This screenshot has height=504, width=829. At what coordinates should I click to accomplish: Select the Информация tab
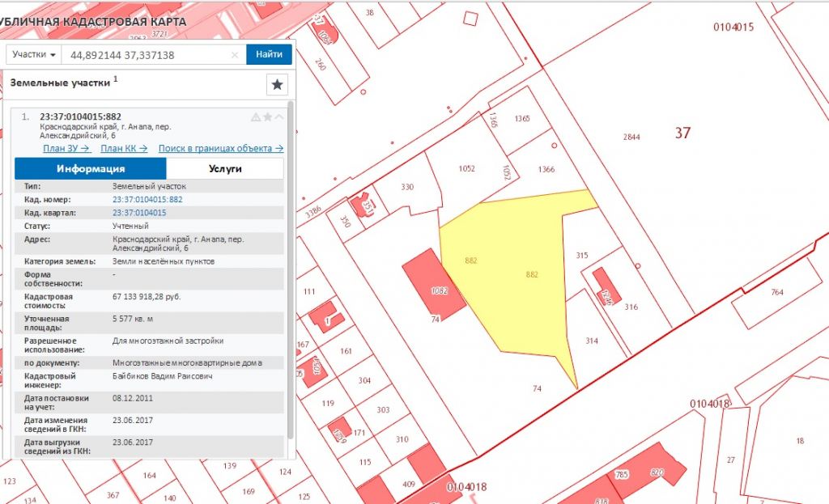(x=91, y=168)
